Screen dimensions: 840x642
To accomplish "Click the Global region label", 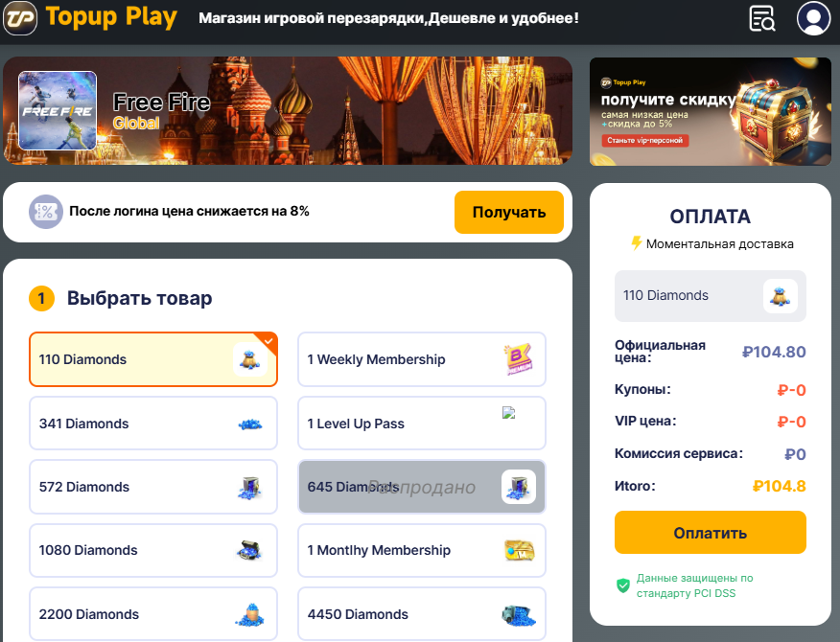I will coord(136,124).
